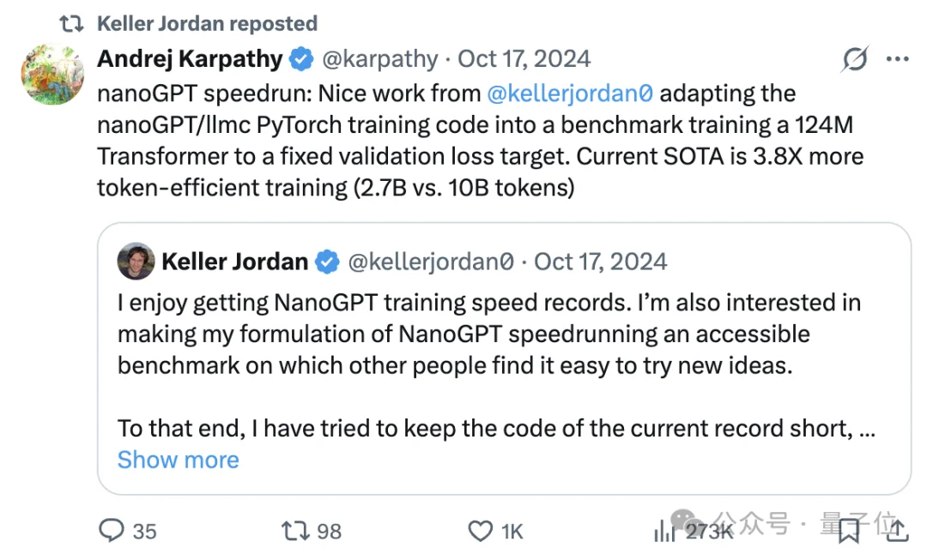927x560 pixels.
Task: Bookmark the tweet with the bookmark icon
Action: 848,532
